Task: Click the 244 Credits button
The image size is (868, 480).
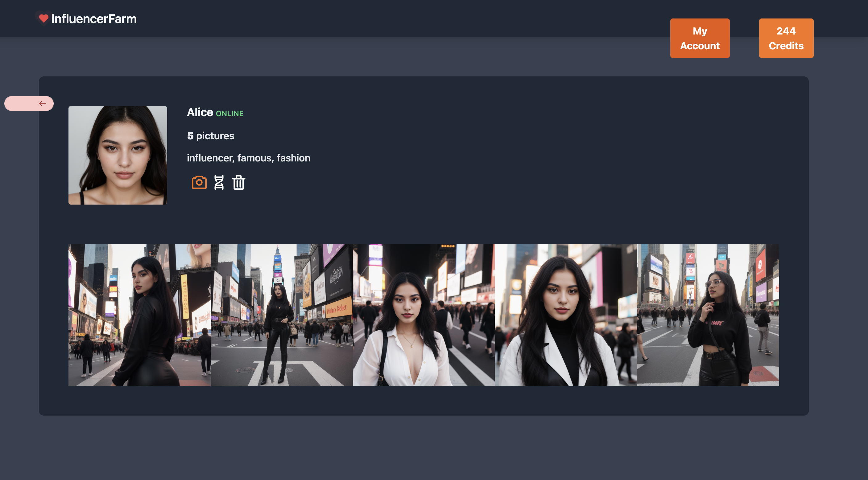Action: point(786,38)
